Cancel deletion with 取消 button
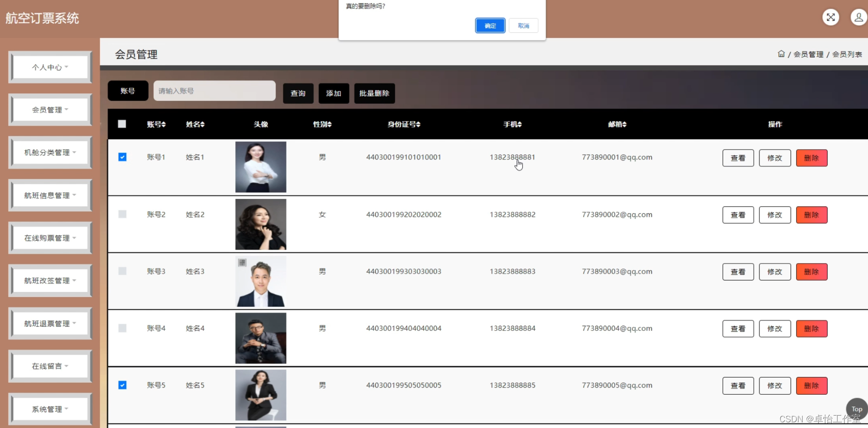 click(523, 26)
